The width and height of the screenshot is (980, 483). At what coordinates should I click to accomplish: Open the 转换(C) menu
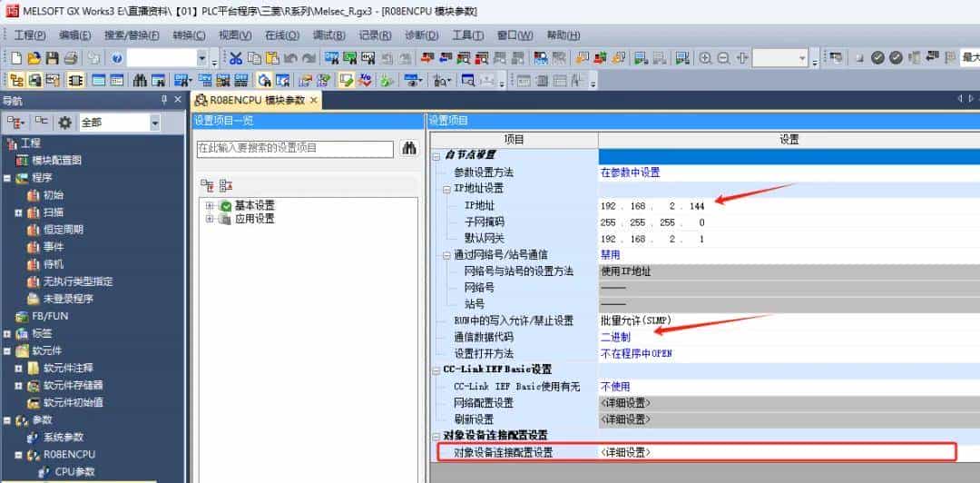coord(189,35)
